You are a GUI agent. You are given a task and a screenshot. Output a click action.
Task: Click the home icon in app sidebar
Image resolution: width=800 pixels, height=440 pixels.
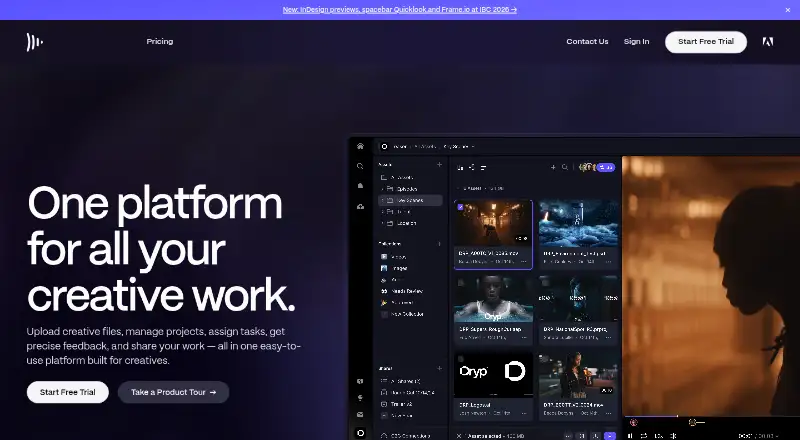click(x=360, y=146)
